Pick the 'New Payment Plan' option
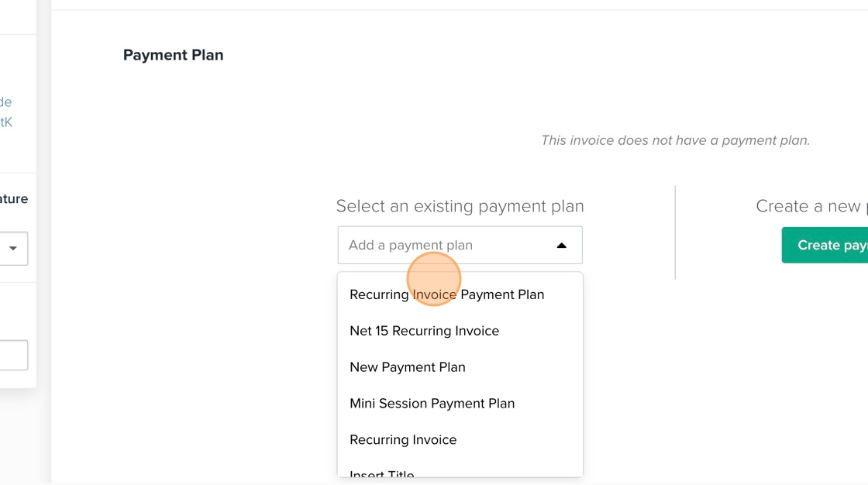 tap(408, 367)
